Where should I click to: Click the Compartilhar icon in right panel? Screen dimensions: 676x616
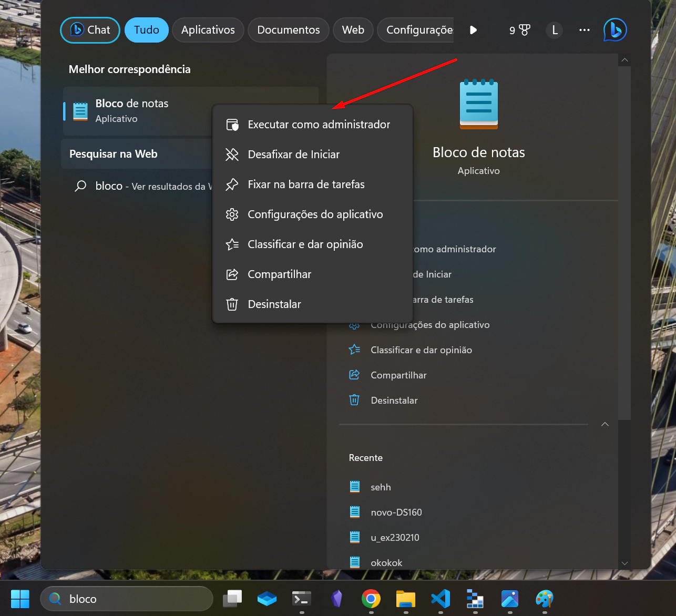point(354,375)
